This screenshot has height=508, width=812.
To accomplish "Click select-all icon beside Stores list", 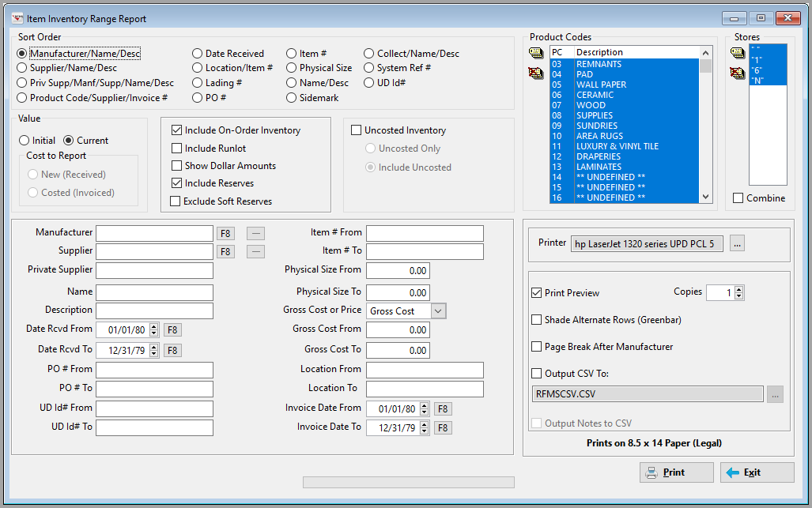I will 738,53.
